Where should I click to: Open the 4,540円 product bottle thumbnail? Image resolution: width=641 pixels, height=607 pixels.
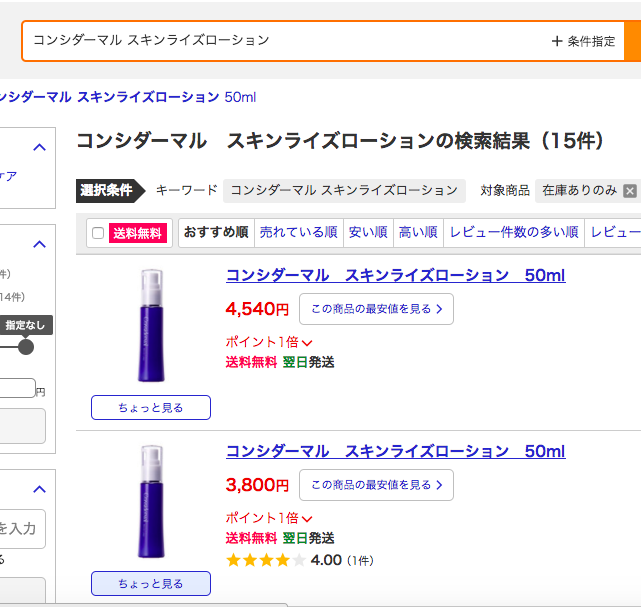(x=151, y=325)
